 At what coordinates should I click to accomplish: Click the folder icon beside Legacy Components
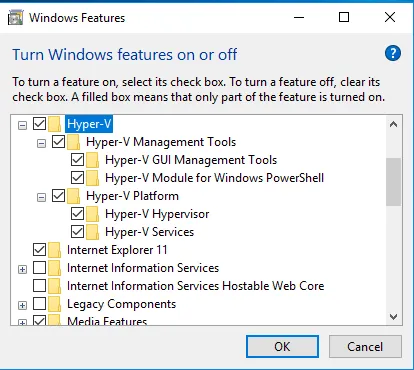55,304
